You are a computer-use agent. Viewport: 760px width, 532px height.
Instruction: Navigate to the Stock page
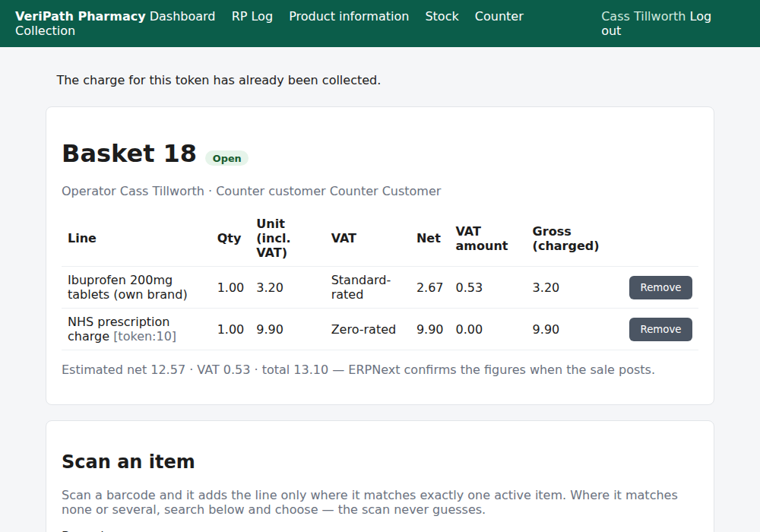pyautogui.click(x=442, y=16)
